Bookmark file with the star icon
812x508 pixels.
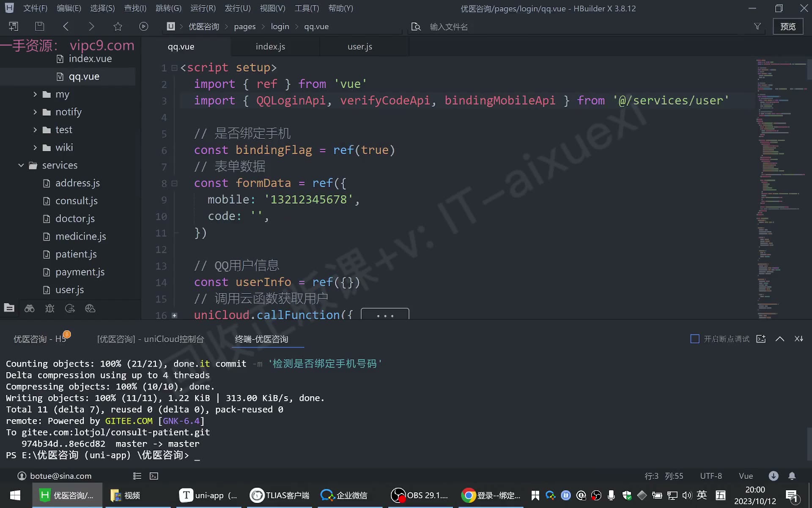(118, 26)
